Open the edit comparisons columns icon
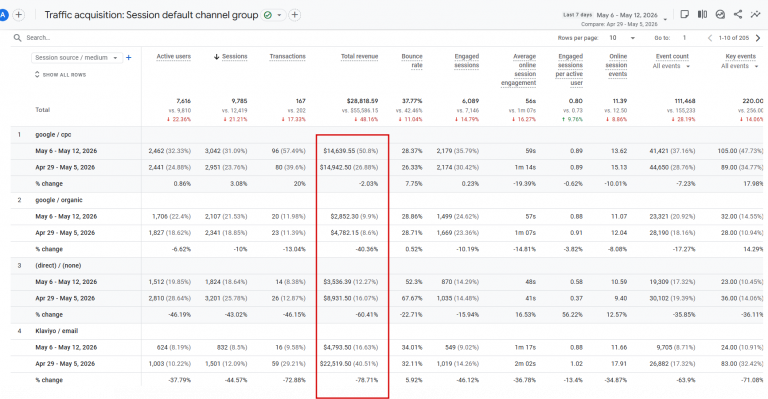This screenshot has height=399, width=768. (702, 14)
